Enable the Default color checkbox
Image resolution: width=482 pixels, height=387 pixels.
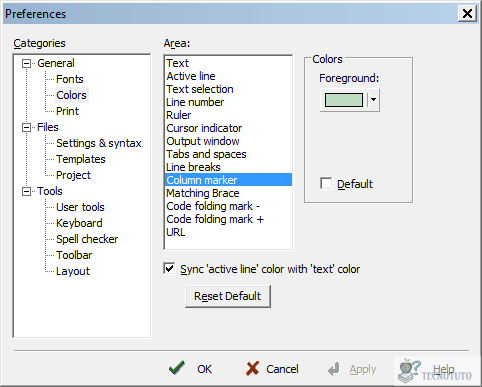(x=326, y=183)
